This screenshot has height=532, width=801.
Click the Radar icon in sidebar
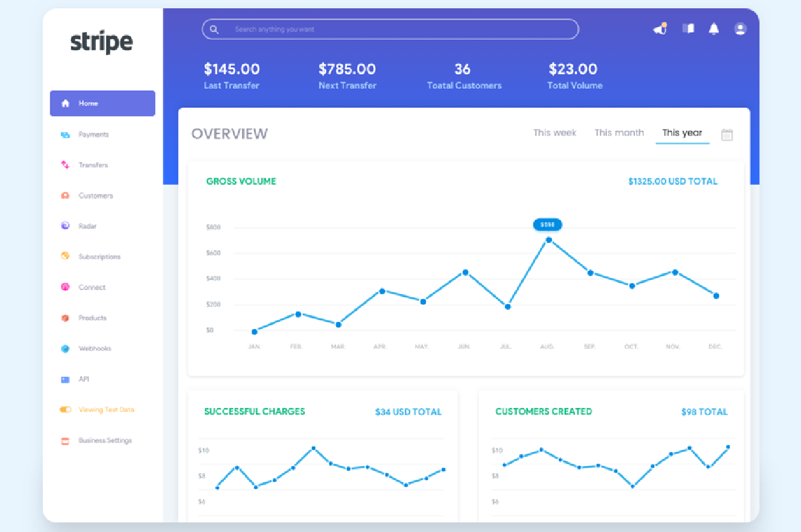click(x=65, y=226)
